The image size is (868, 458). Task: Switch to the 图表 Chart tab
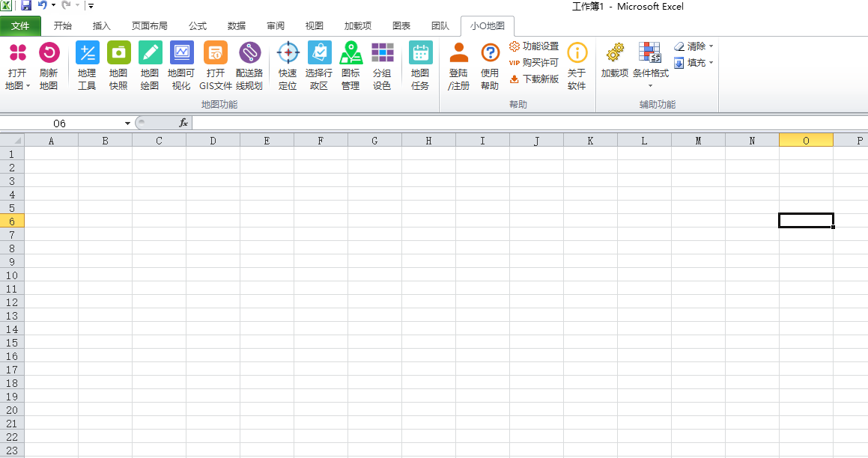(x=401, y=26)
